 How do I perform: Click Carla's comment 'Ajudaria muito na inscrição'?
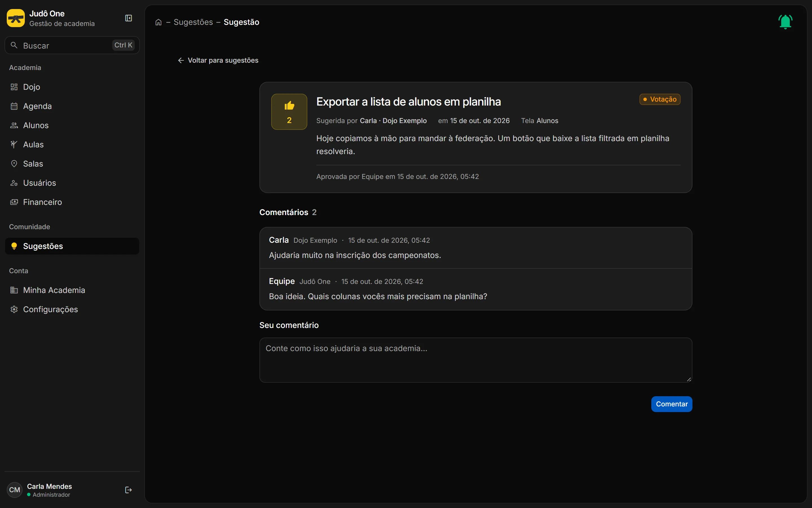355,255
